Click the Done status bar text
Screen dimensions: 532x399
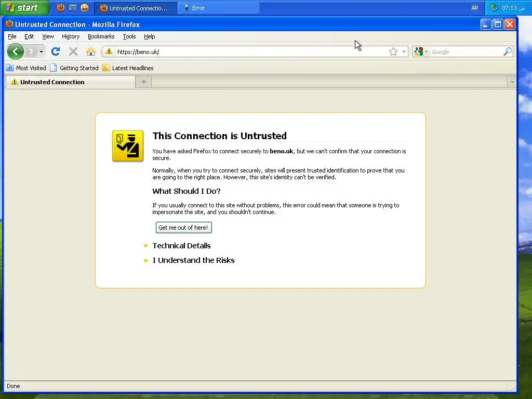point(13,386)
